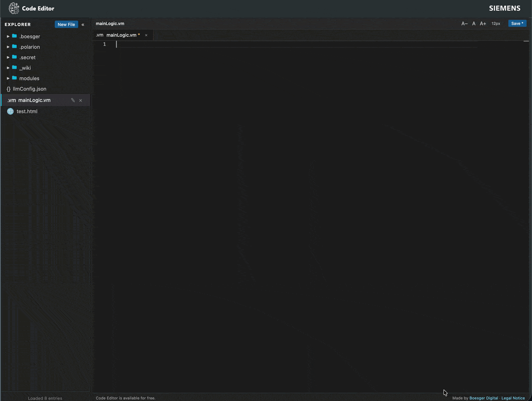Increase font size with A+ icon
This screenshot has height=401, width=532.
483,24
